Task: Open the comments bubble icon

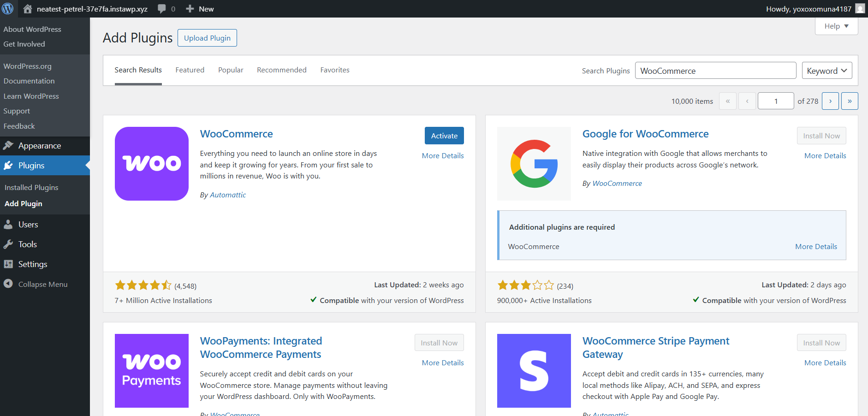Action: point(161,9)
